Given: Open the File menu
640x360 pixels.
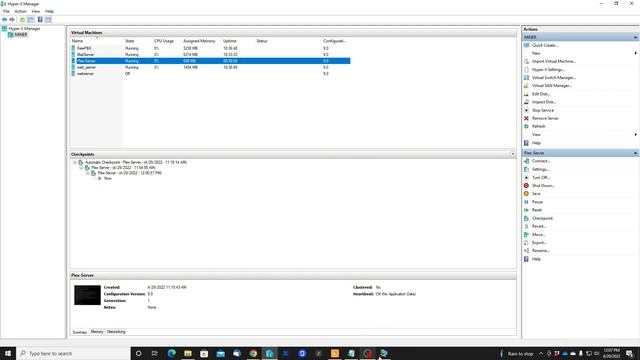Looking at the screenshot, I should 6,11.
